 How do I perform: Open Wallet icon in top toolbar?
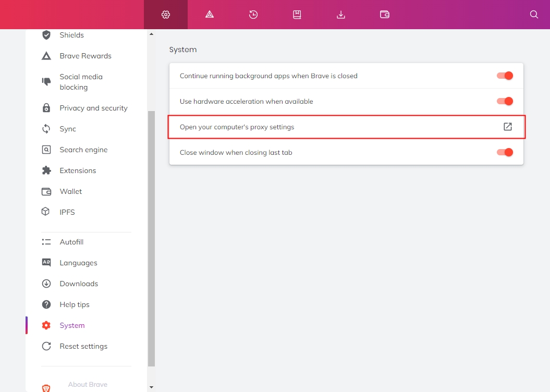pos(385,15)
